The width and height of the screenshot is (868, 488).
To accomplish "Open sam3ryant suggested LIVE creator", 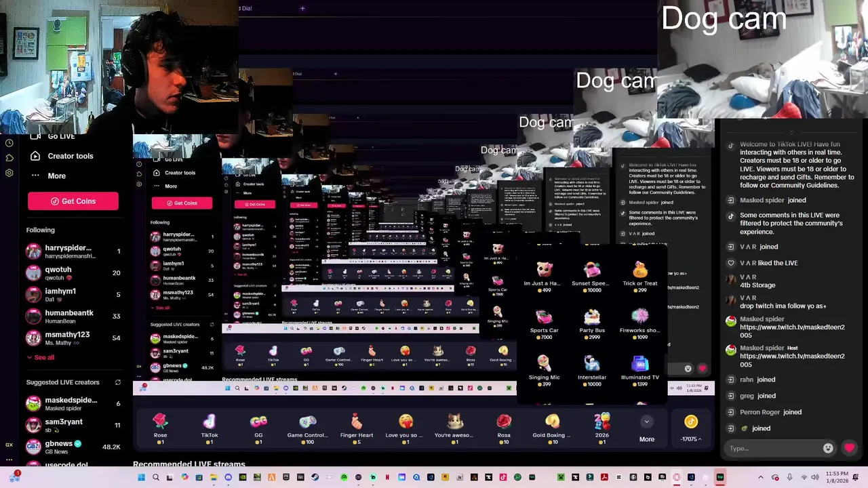I will tap(73, 426).
